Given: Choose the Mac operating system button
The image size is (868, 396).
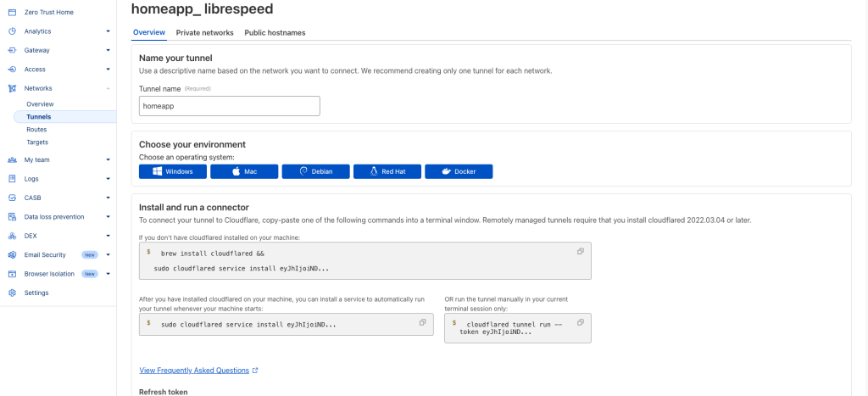Looking at the screenshot, I should (x=244, y=171).
